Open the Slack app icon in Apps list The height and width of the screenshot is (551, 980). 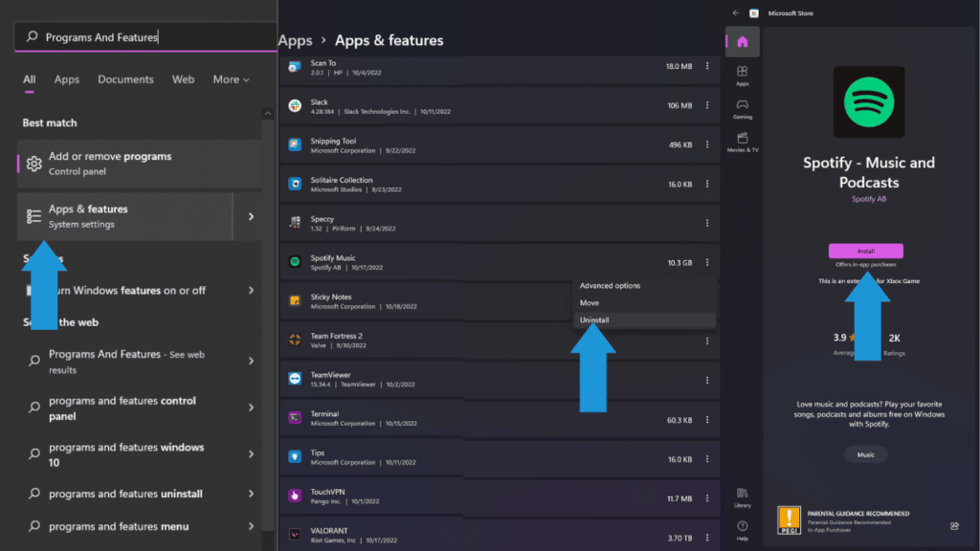(295, 105)
